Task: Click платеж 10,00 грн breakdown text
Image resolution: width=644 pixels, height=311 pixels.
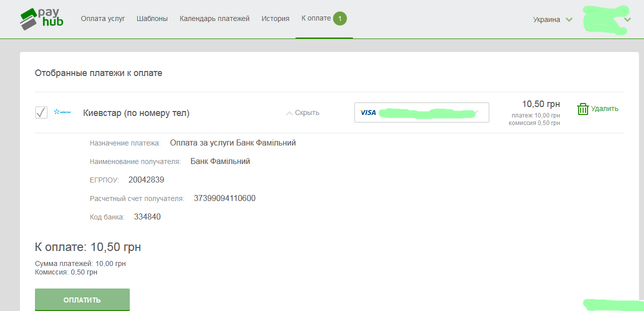Action: (x=536, y=115)
